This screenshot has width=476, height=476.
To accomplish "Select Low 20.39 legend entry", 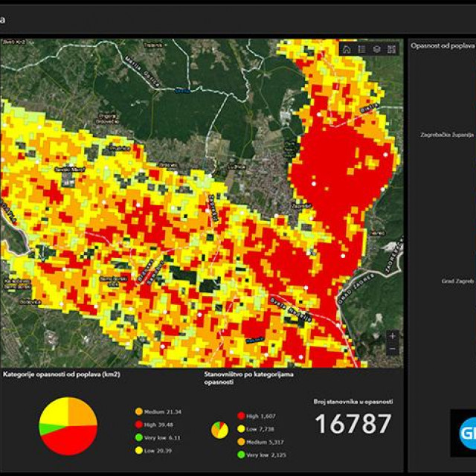I will click(155, 451).
